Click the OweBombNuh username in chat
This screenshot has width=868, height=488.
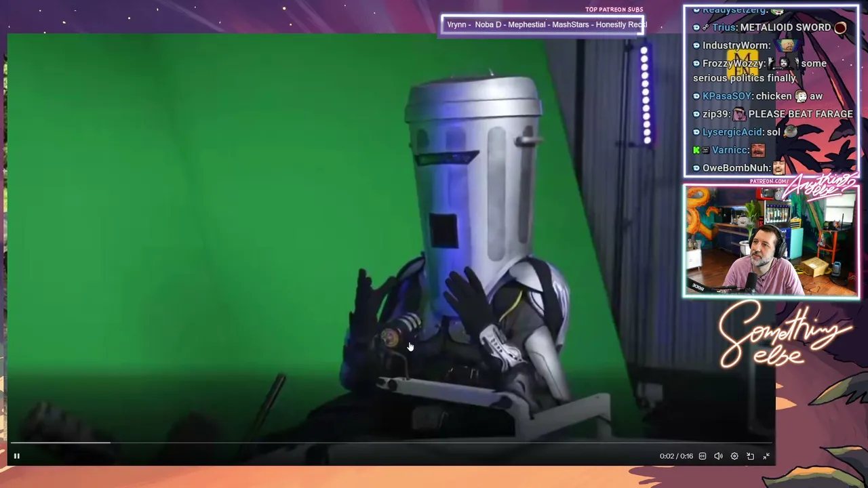pyautogui.click(x=736, y=168)
